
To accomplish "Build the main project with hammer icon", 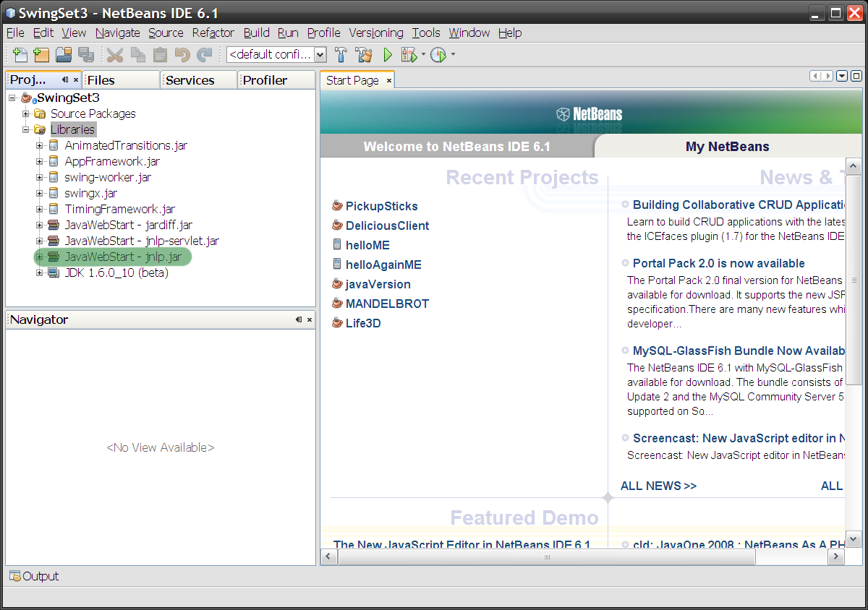I will coord(341,55).
